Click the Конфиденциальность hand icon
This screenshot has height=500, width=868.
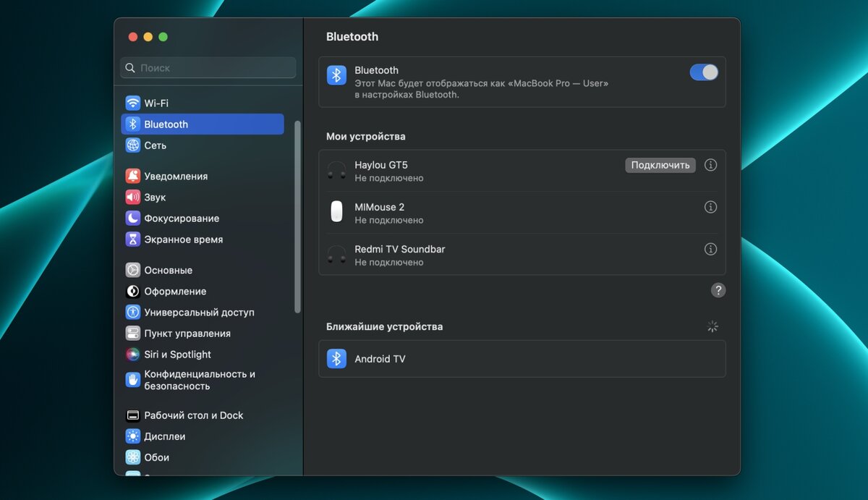pyautogui.click(x=132, y=379)
